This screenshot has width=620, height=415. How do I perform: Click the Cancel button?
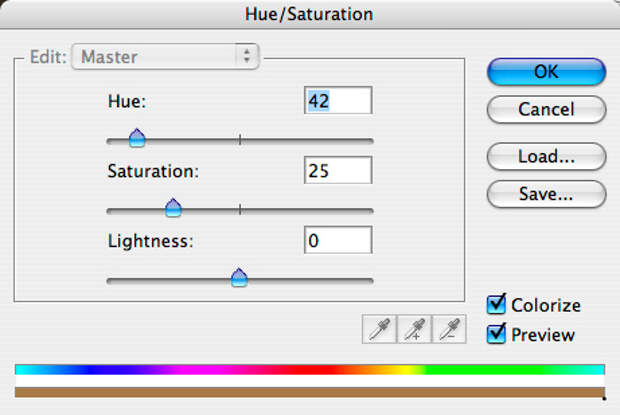click(x=546, y=109)
